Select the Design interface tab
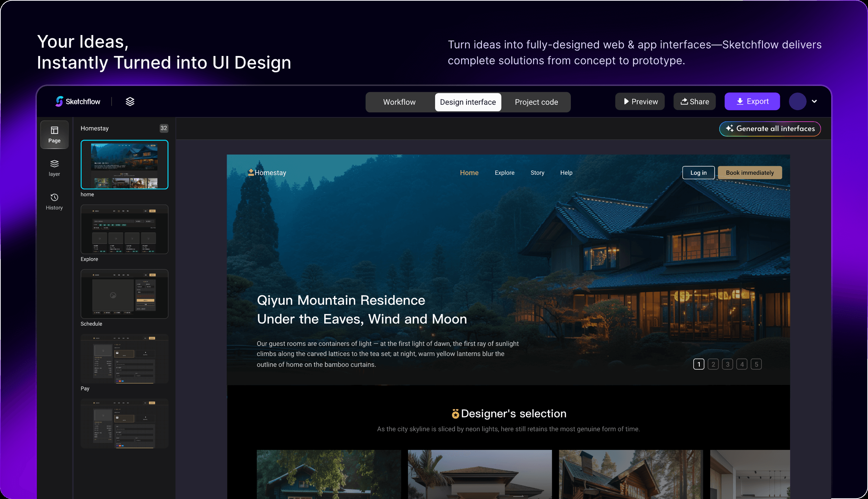The image size is (868, 499). click(x=468, y=102)
